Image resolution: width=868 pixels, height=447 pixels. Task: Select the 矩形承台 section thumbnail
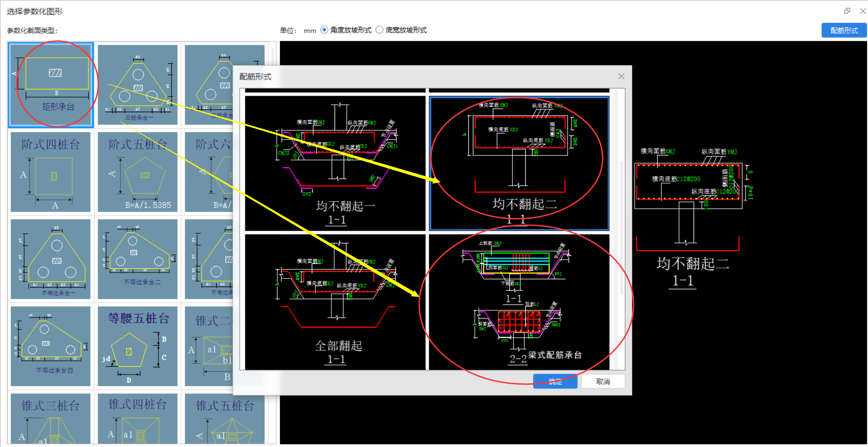pyautogui.click(x=51, y=85)
